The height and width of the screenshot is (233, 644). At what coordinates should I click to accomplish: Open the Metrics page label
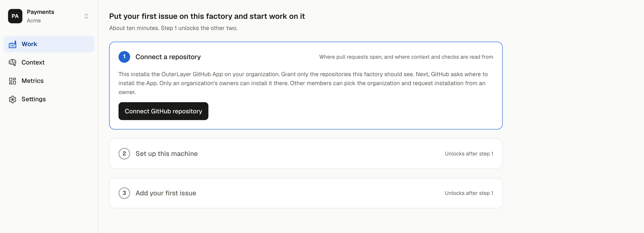pyautogui.click(x=32, y=81)
